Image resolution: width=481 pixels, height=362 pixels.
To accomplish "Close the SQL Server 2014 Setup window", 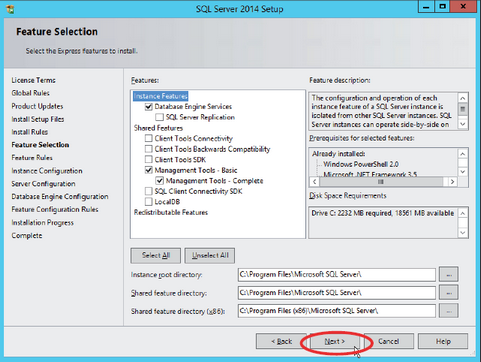I will tap(463, 6).
